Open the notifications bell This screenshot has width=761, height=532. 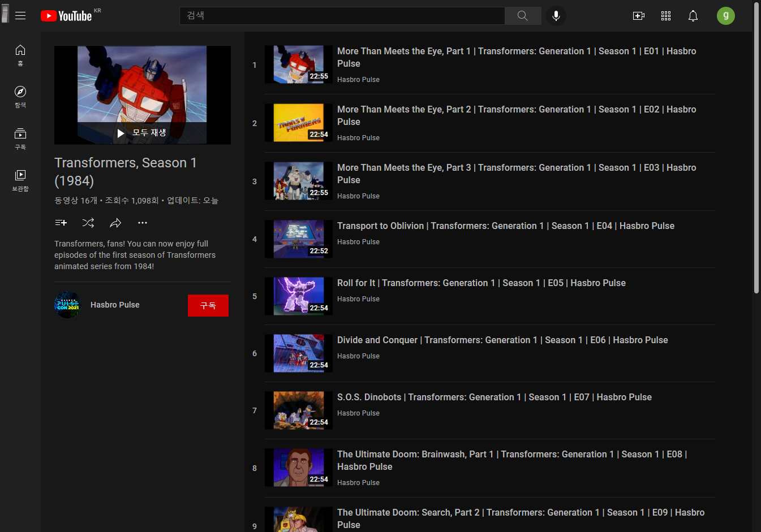click(693, 16)
